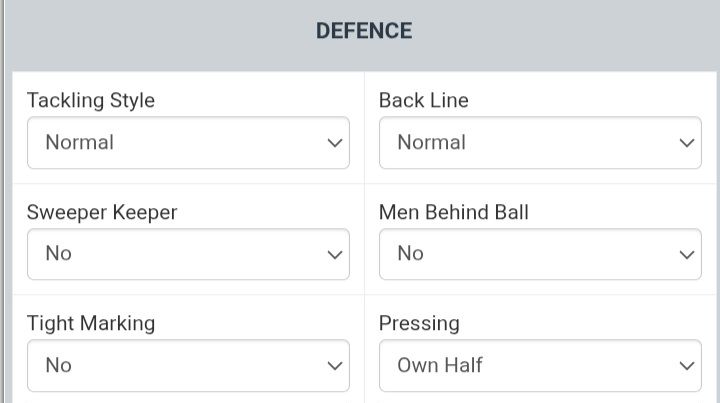Click the Sweeper Keeper chevron arrow
Viewport: 720px width, 403px height.
coord(335,254)
